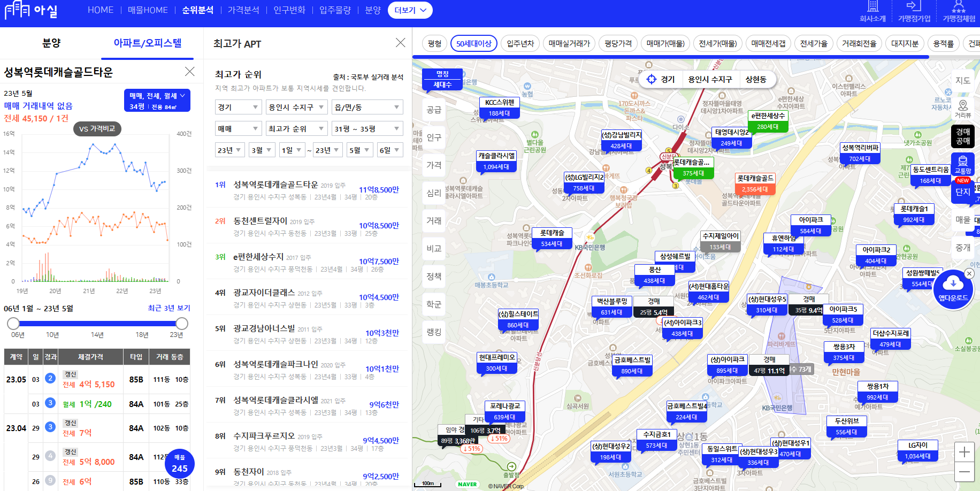Dismiss the 엠다운로드 bubble close icon
Screen dimensions: 980x491
pos(969,273)
